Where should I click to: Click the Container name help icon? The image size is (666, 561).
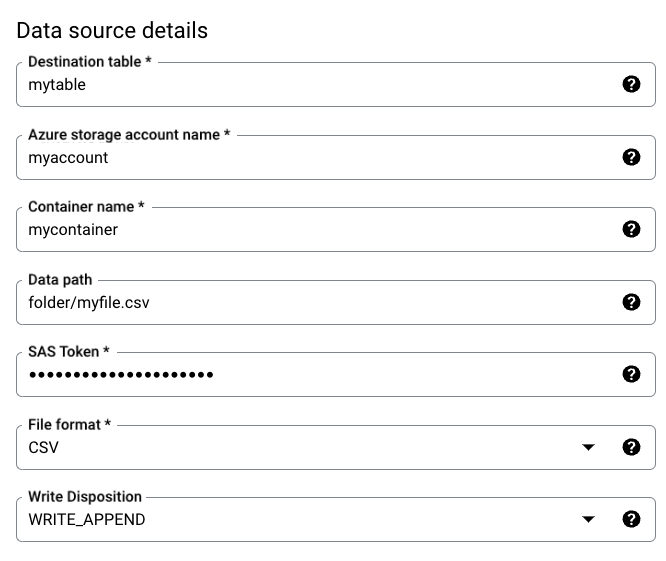[631, 229]
